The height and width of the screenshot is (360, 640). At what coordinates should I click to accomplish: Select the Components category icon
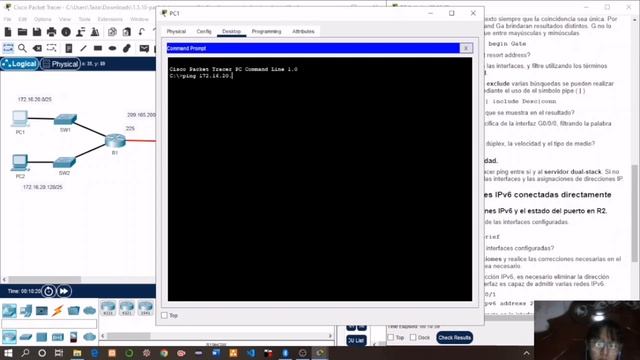click(42, 311)
